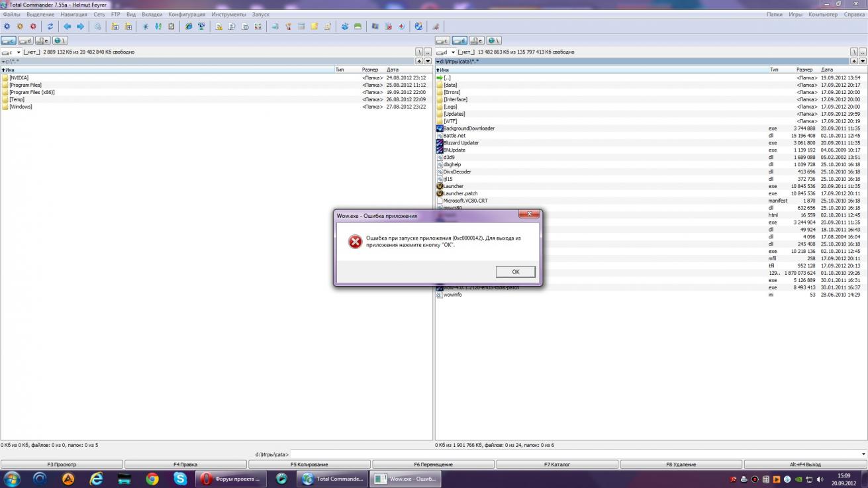Click the search magnifier toolbar icon
This screenshot has height=488, width=868.
[x=98, y=26]
